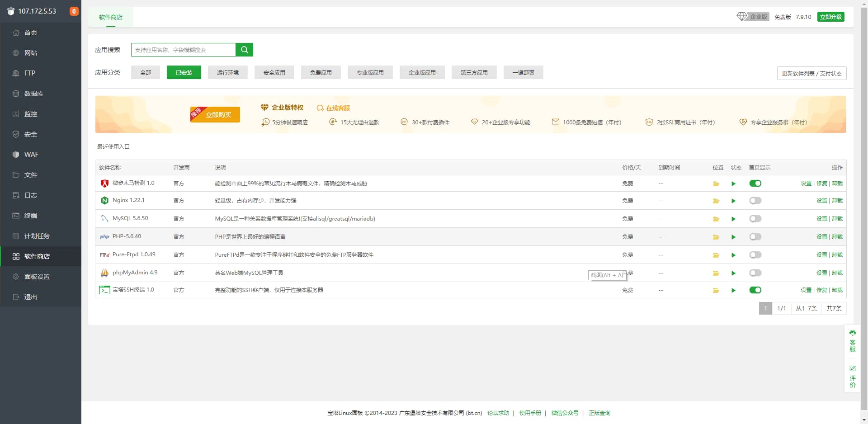868x424 pixels.
Task: Open 网站 in the sidebar
Action: (41, 53)
